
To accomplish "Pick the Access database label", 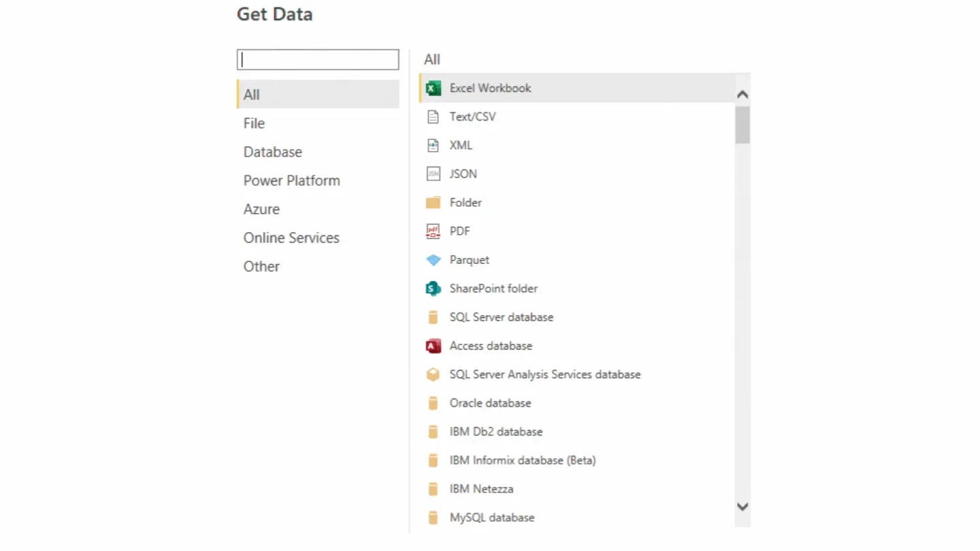I will point(491,346).
